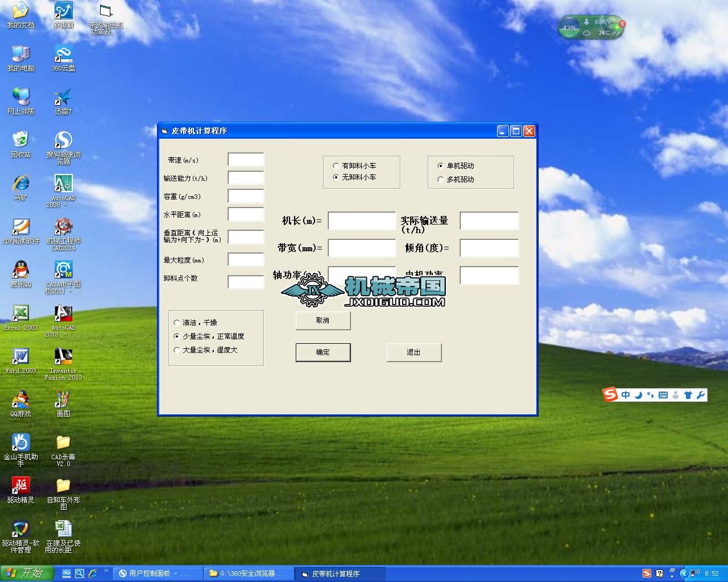This screenshot has height=582, width=728.
Task: Select the Inventor Fusion 2013 icon
Action: pos(64,364)
